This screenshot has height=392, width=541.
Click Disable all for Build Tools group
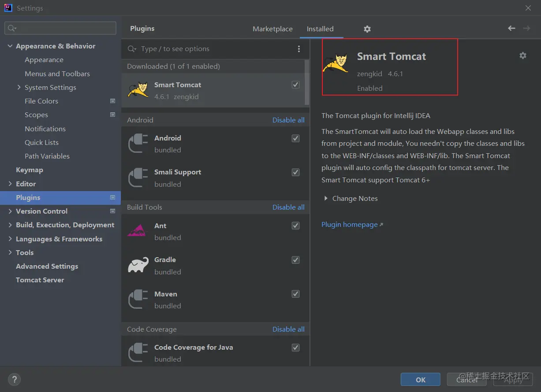click(x=288, y=207)
